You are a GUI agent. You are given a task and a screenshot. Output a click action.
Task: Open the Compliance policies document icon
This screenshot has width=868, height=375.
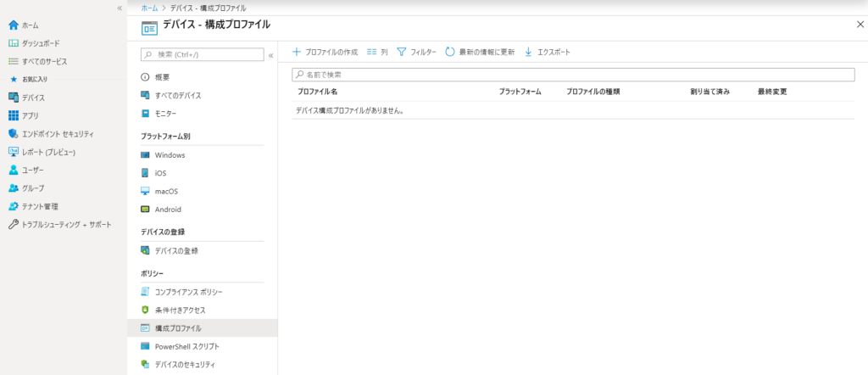pyautogui.click(x=145, y=291)
